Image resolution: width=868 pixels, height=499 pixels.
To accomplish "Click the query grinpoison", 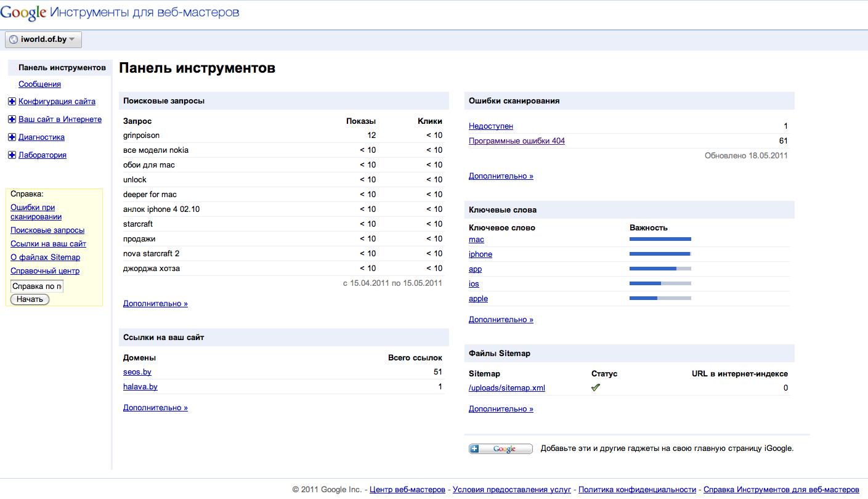I will pyautogui.click(x=141, y=136).
